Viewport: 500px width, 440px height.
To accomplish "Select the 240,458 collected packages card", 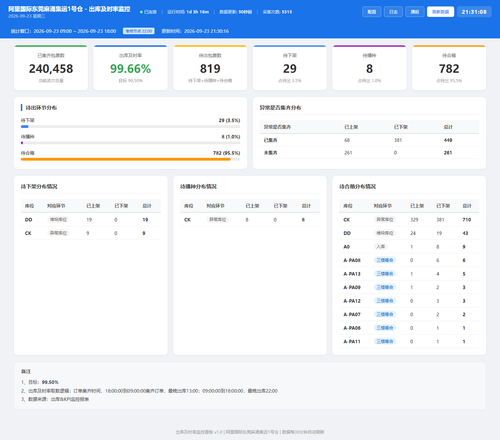I will 51,68.
